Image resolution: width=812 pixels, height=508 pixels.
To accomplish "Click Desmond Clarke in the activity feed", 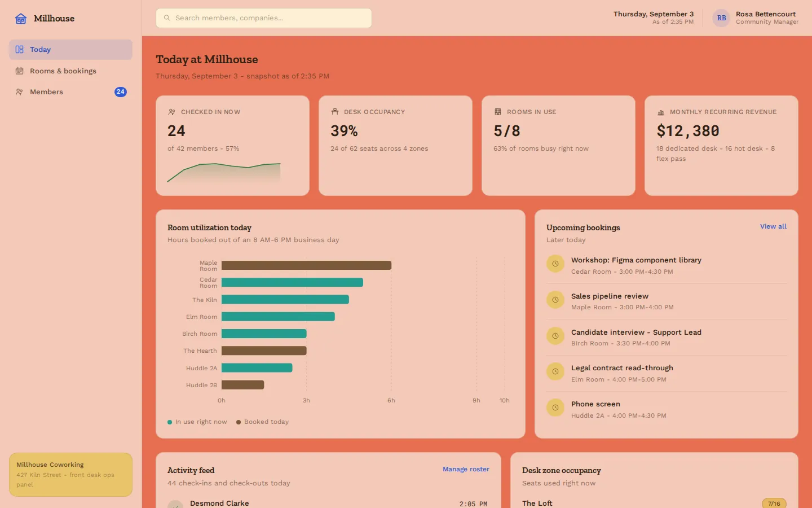I will [219, 503].
